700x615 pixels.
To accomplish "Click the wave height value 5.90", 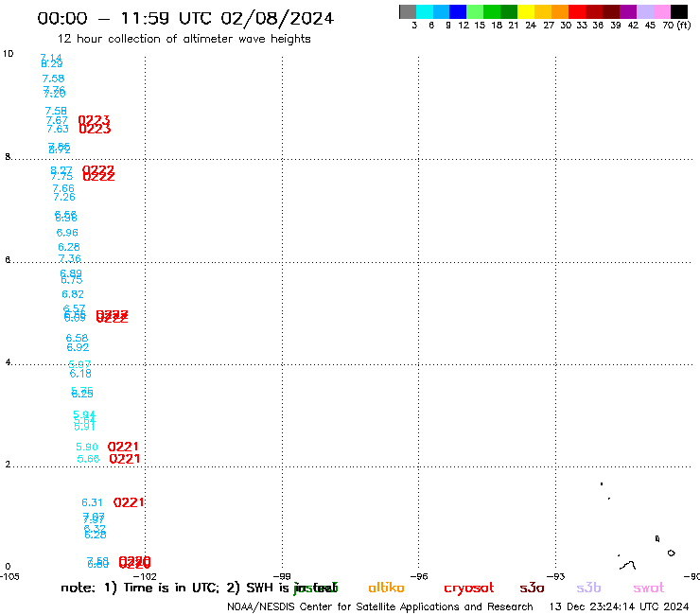I will click(87, 447).
